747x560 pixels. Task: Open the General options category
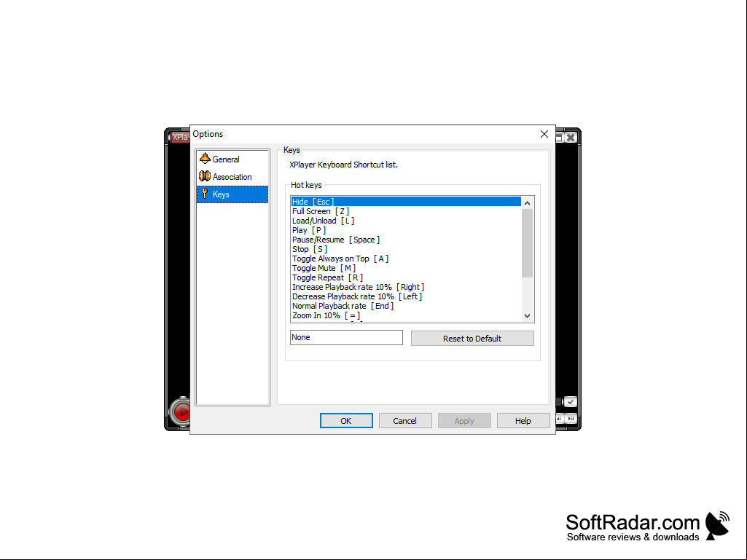point(232,159)
